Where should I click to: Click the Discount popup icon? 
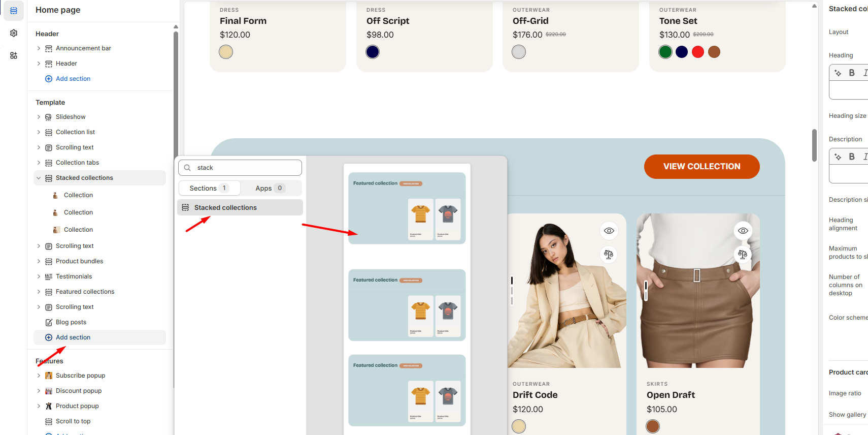(49, 391)
